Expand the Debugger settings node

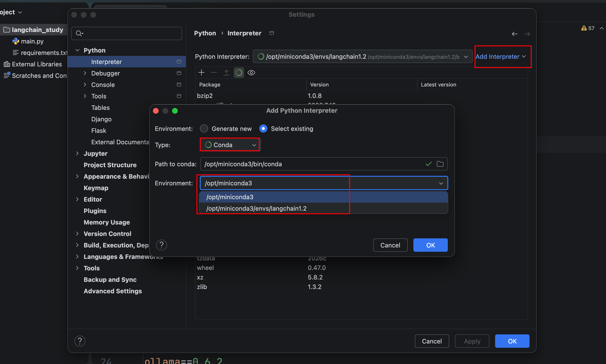tap(85, 73)
